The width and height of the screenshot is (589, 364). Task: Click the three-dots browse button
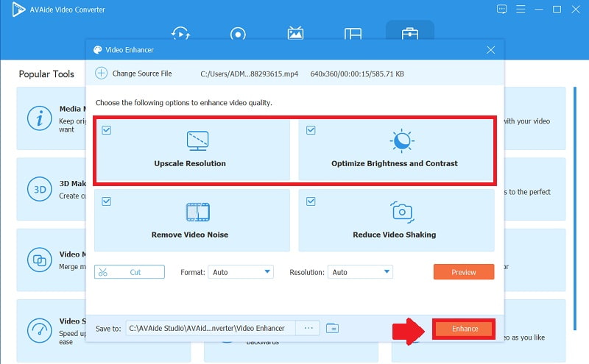click(308, 329)
